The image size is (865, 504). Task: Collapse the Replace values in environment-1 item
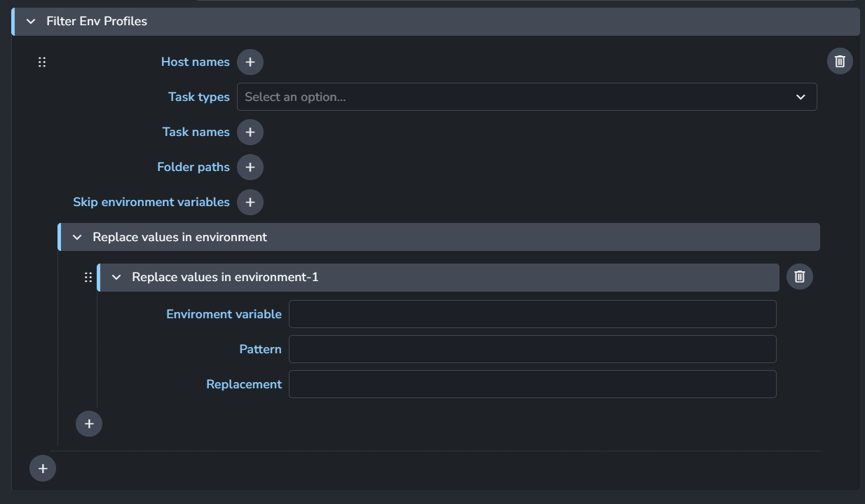pos(116,277)
